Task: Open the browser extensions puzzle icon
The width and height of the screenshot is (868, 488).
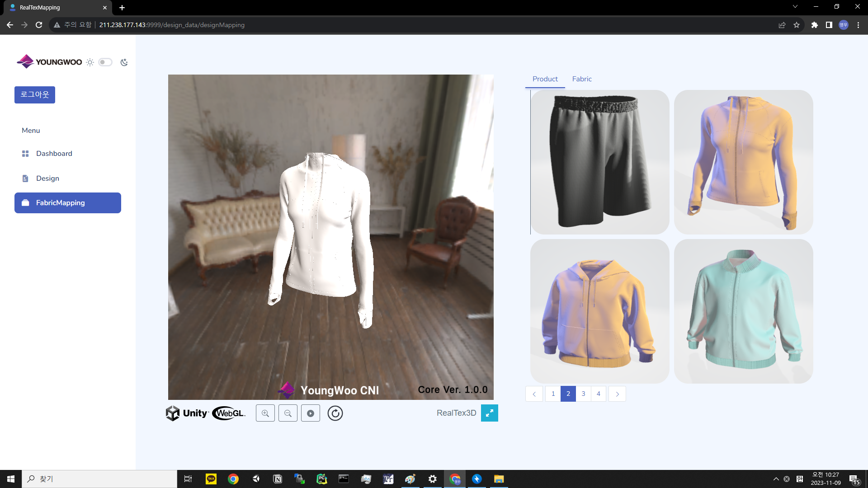Action: pos(814,25)
